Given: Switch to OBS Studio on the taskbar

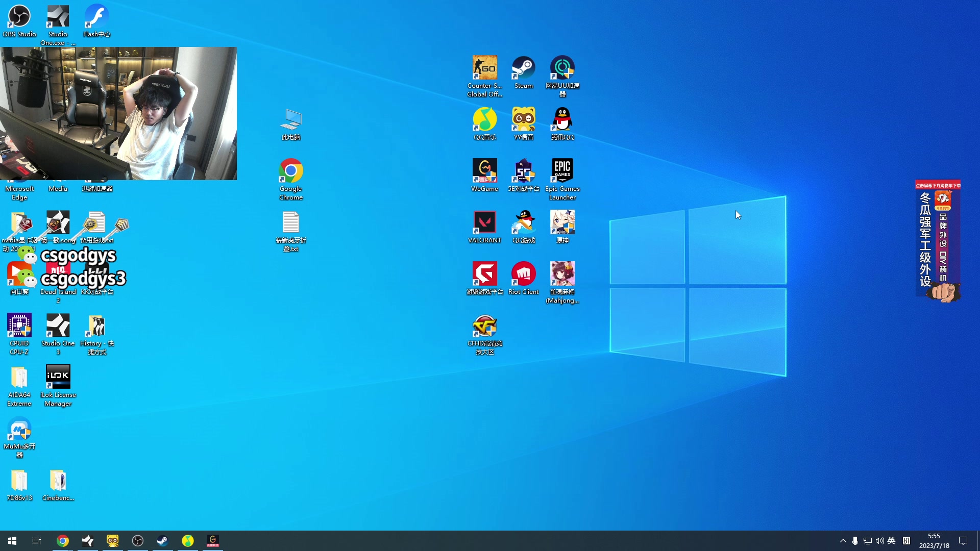Looking at the screenshot, I should [x=138, y=541].
